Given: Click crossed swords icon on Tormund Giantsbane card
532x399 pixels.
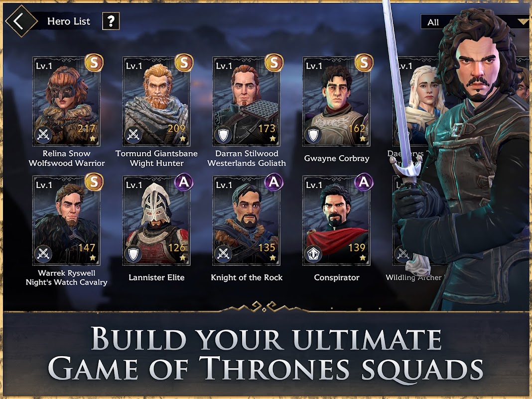Looking at the screenshot, I should (133, 135).
